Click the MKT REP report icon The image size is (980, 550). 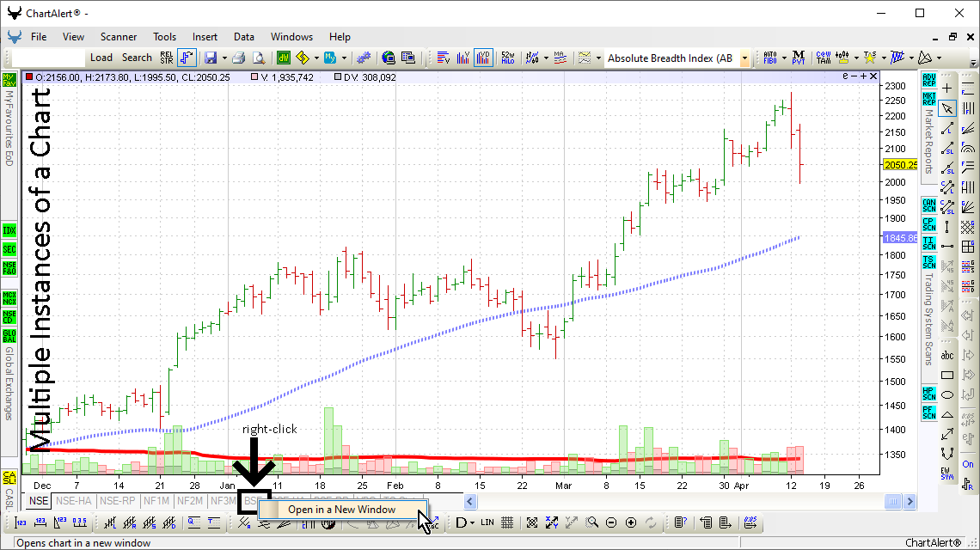(x=928, y=99)
